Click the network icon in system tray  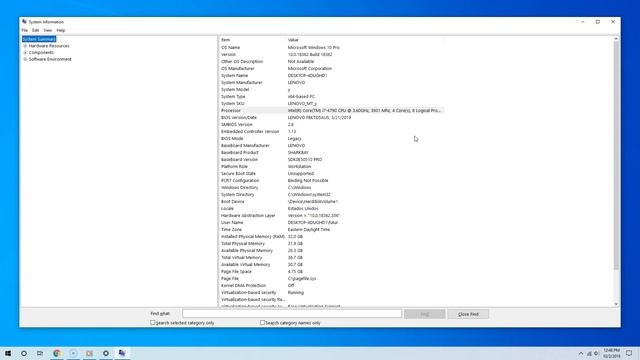click(x=589, y=353)
